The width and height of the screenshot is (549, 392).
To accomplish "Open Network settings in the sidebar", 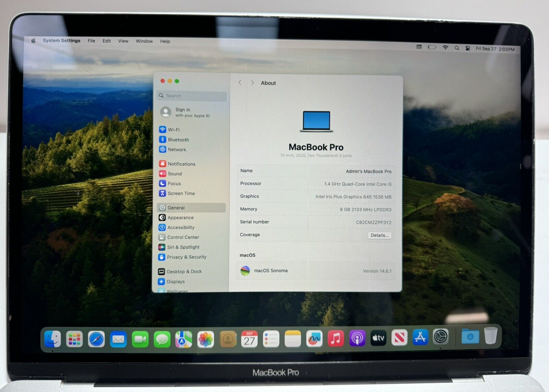I will click(173, 149).
